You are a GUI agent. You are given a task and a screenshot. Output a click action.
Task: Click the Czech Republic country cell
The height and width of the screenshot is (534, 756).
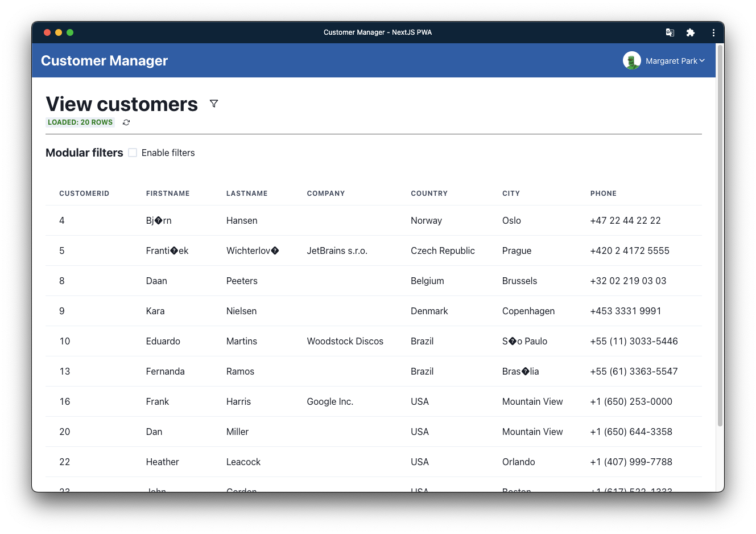[x=443, y=250]
